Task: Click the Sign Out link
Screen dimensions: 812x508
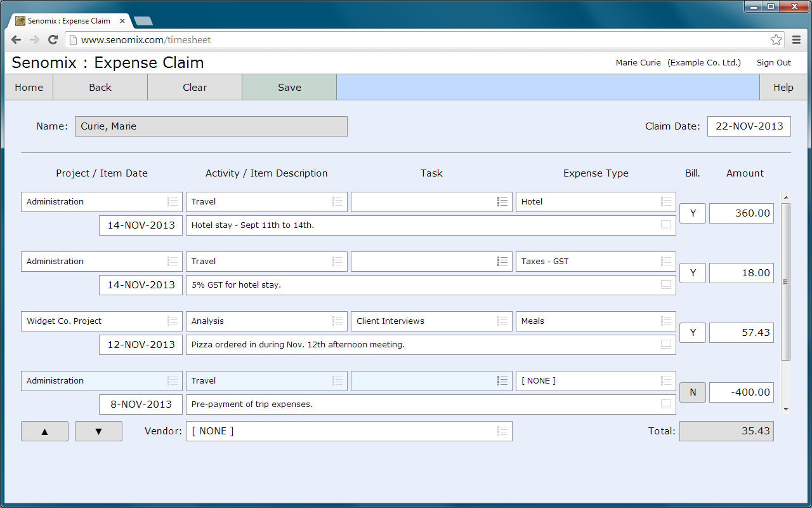Action: click(774, 63)
